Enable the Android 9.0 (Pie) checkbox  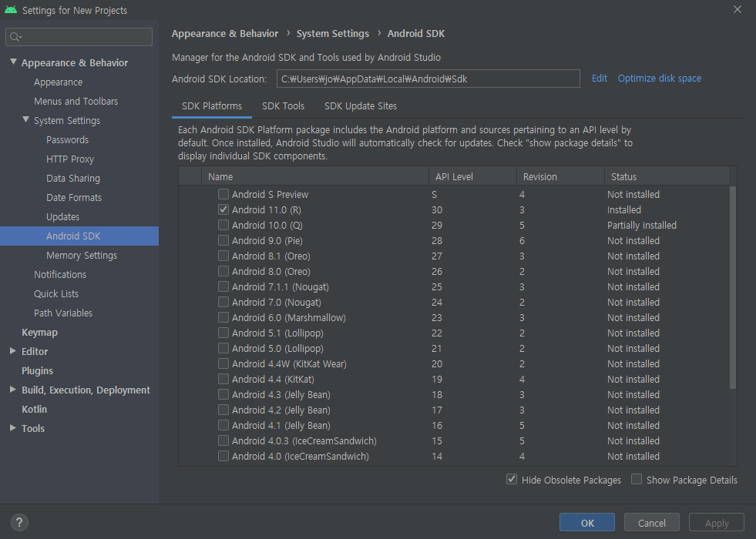pyautogui.click(x=223, y=240)
